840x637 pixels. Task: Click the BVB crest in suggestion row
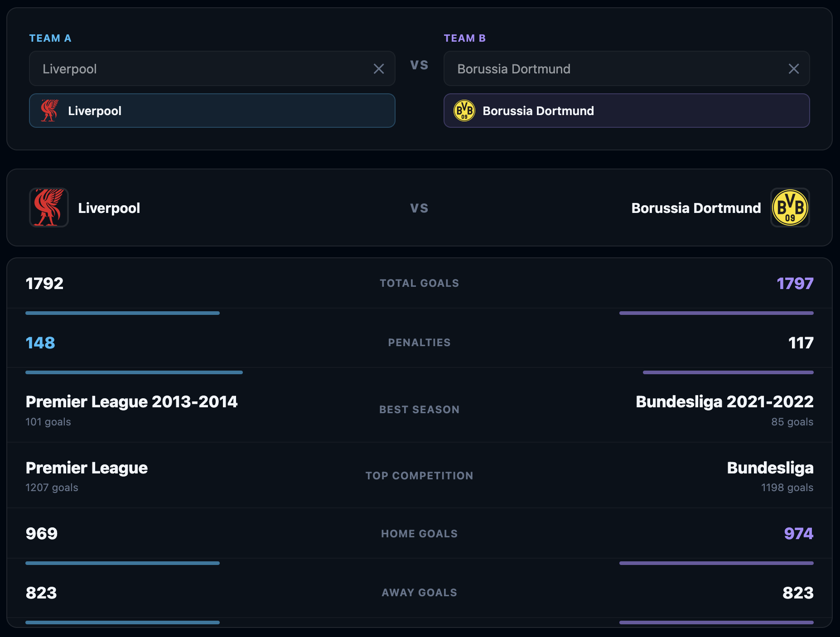pyautogui.click(x=464, y=111)
